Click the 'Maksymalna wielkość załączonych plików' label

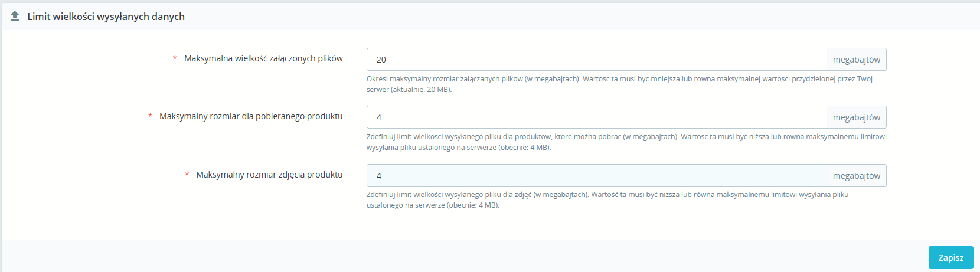coord(263,58)
